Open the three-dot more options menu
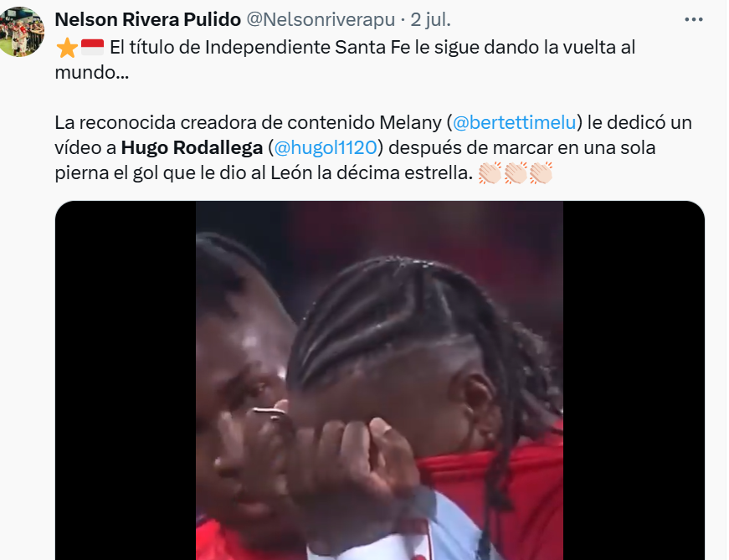Viewport: 729px width, 560px height. 693,19
